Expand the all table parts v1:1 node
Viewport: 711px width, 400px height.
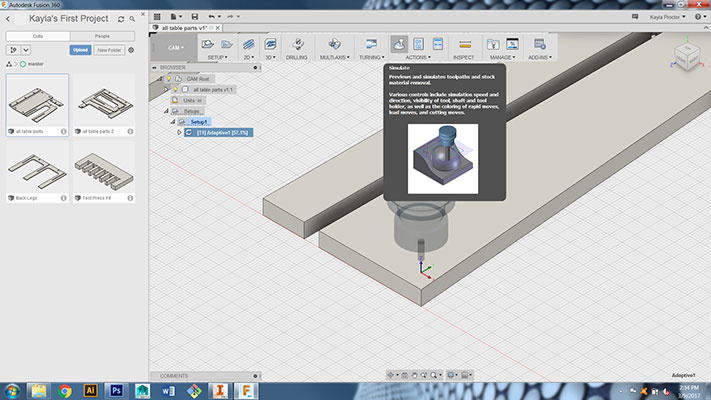point(166,89)
